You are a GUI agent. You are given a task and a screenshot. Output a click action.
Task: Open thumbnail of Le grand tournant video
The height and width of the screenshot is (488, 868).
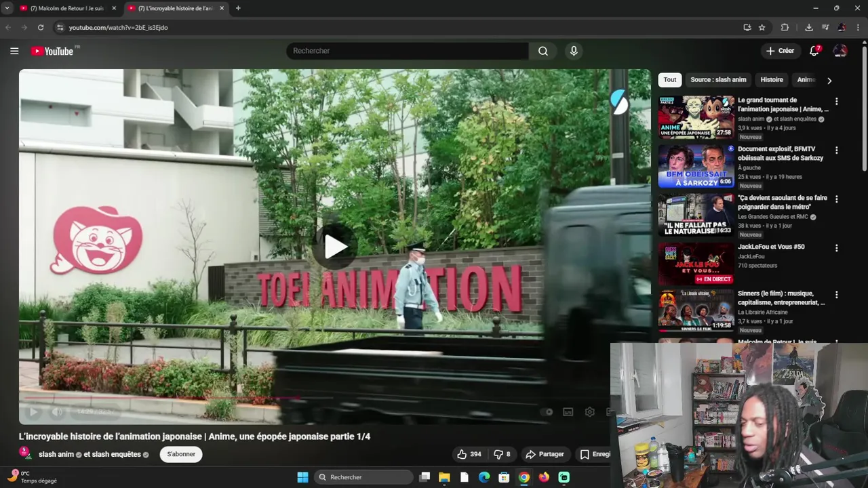pos(696,117)
